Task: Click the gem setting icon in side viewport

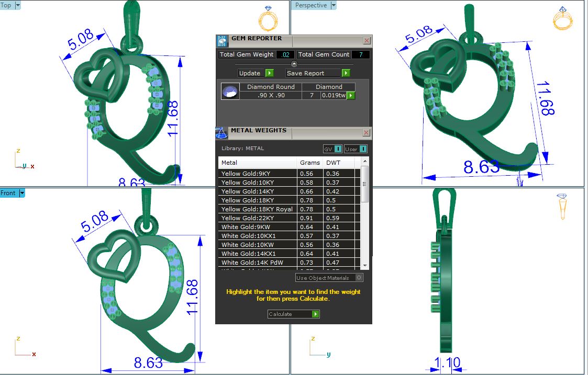Action: (x=562, y=206)
